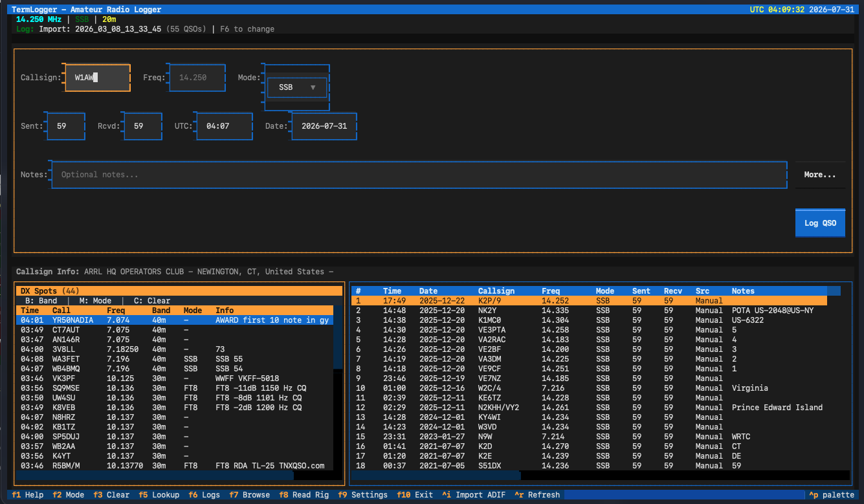
Task: Click f8 Read Rig in footer
Action: 304,495
